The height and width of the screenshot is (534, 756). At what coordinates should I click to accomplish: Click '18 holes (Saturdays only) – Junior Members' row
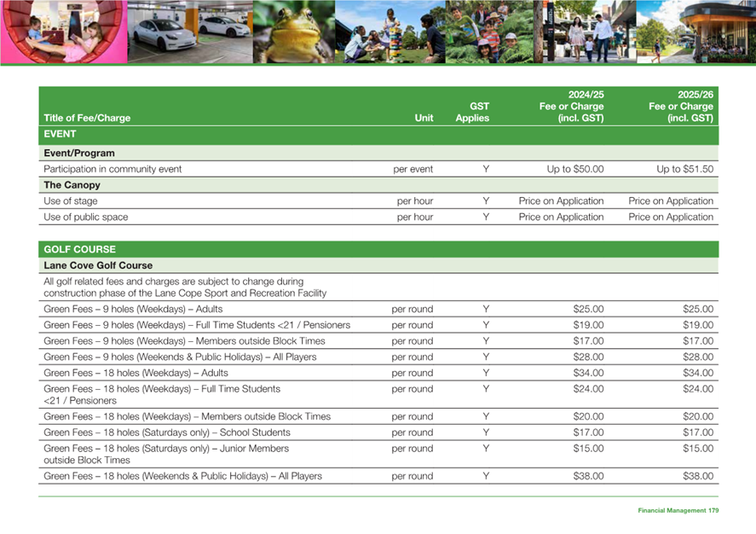click(166, 454)
